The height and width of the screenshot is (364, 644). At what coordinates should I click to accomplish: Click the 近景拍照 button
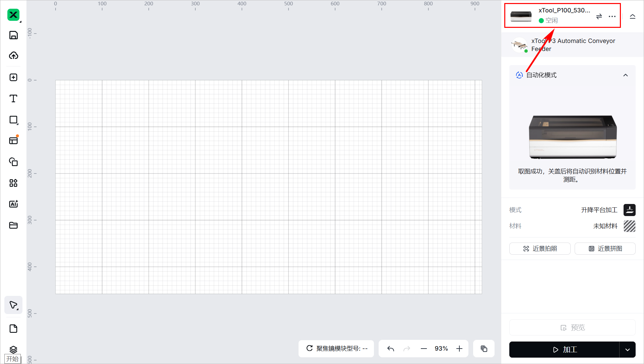coord(540,249)
